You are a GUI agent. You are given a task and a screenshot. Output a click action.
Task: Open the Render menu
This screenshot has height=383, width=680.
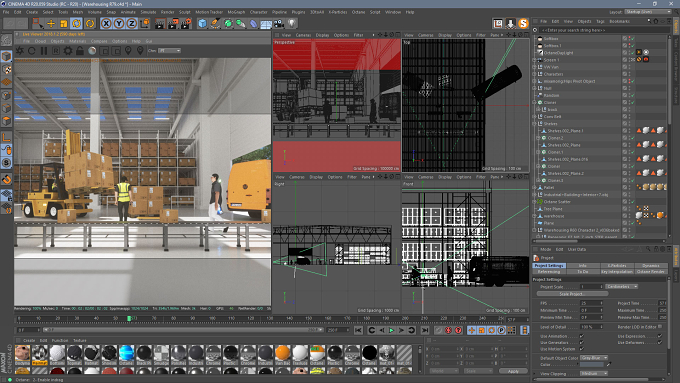(x=167, y=12)
